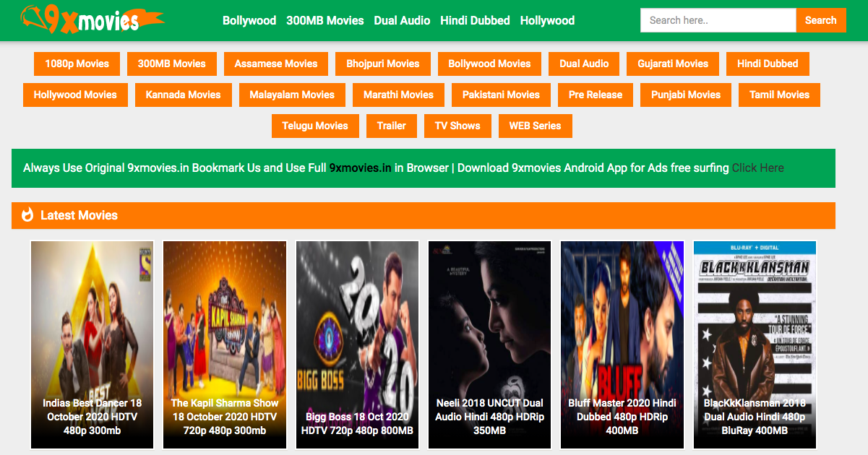Click the flame icon beside Latest Movies
The height and width of the screenshot is (455, 868).
tap(28, 215)
